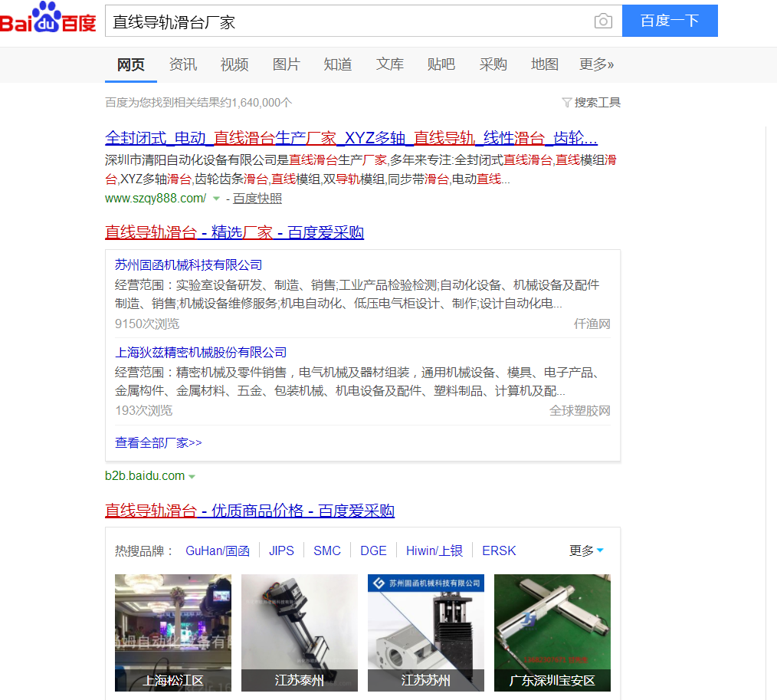This screenshot has height=700, width=777.
Task: Open 百度快照 cached page link
Action: [257, 199]
